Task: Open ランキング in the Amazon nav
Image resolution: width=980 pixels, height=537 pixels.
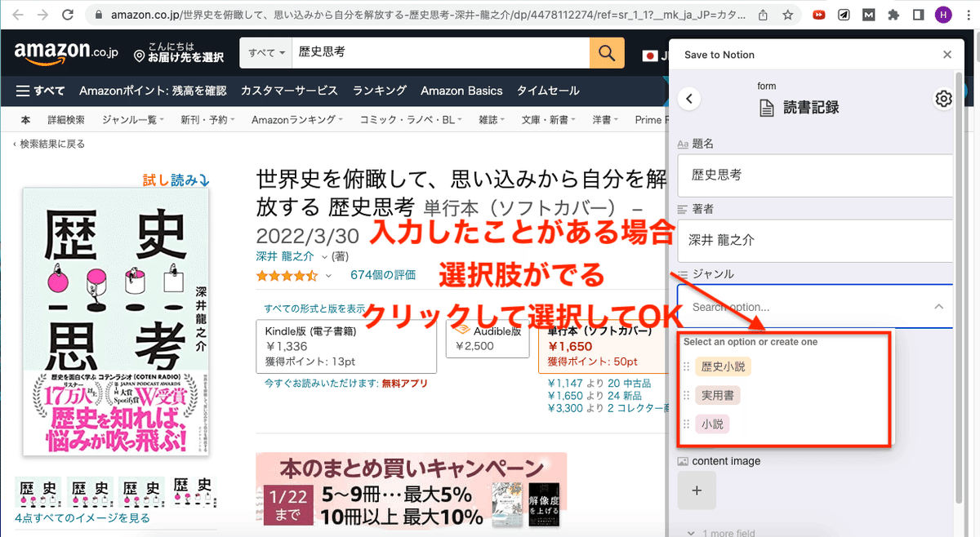Action: [x=380, y=91]
